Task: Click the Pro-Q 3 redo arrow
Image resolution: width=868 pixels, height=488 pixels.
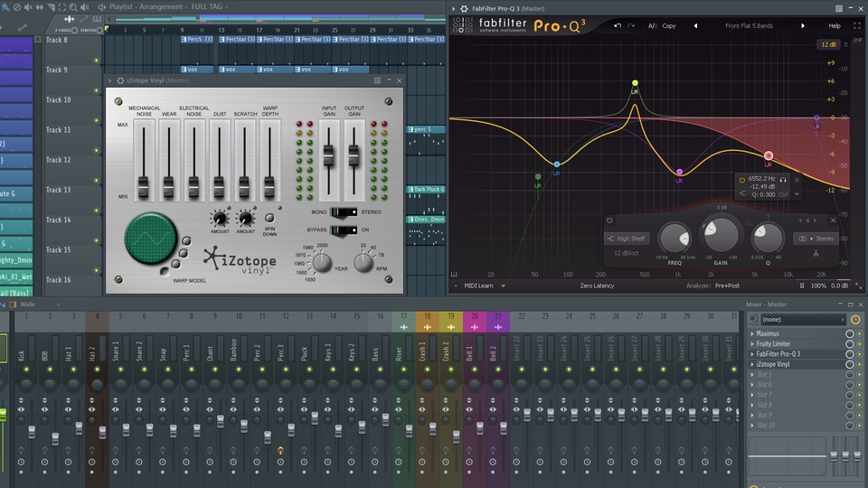Action: click(631, 25)
